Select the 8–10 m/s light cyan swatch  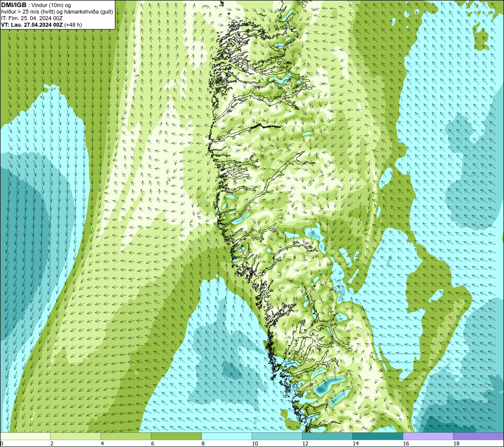pyautogui.click(x=227, y=436)
